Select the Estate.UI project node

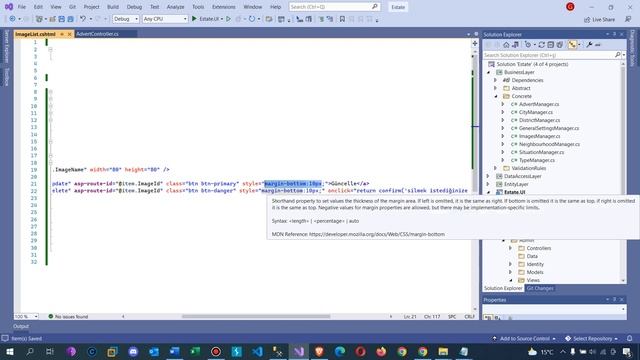(514, 192)
